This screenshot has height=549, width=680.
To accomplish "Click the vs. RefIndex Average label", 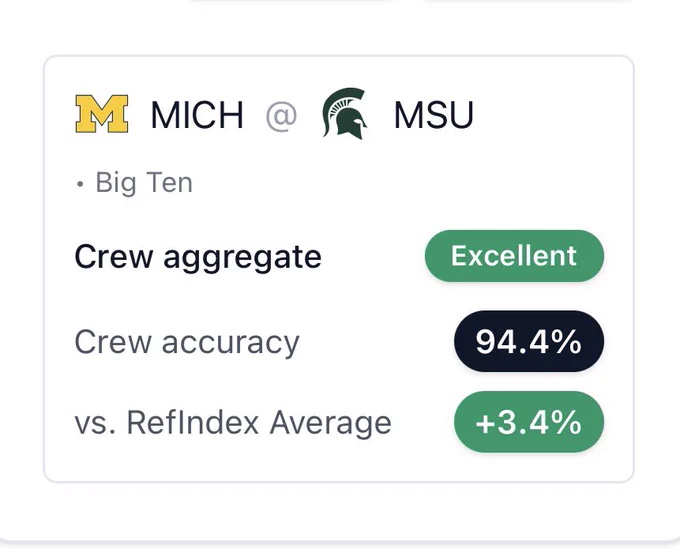I will click(233, 423).
